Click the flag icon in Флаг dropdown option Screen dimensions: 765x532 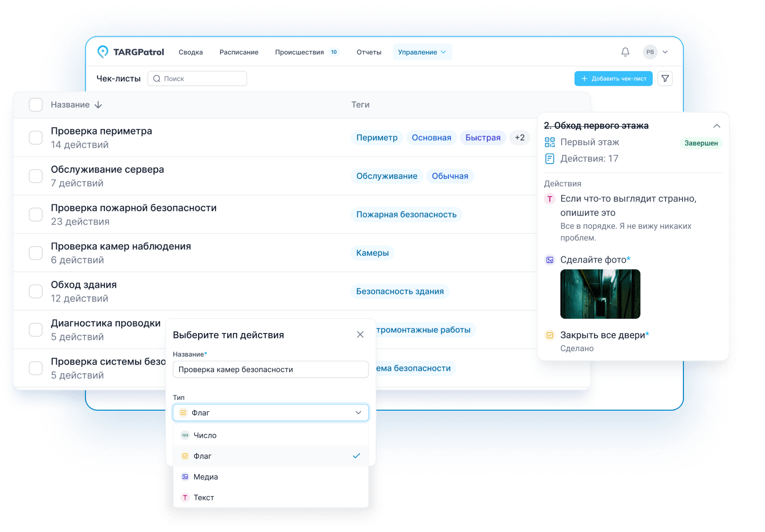pyautogui.click(x=185, y=456)
